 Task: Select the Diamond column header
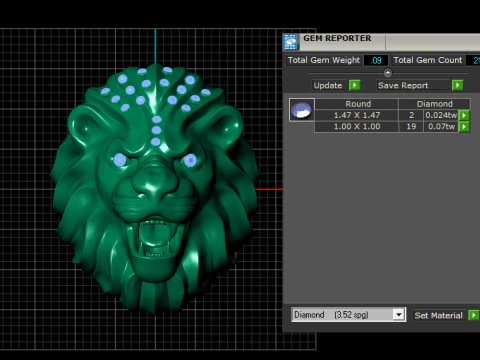tap(435, 104)
